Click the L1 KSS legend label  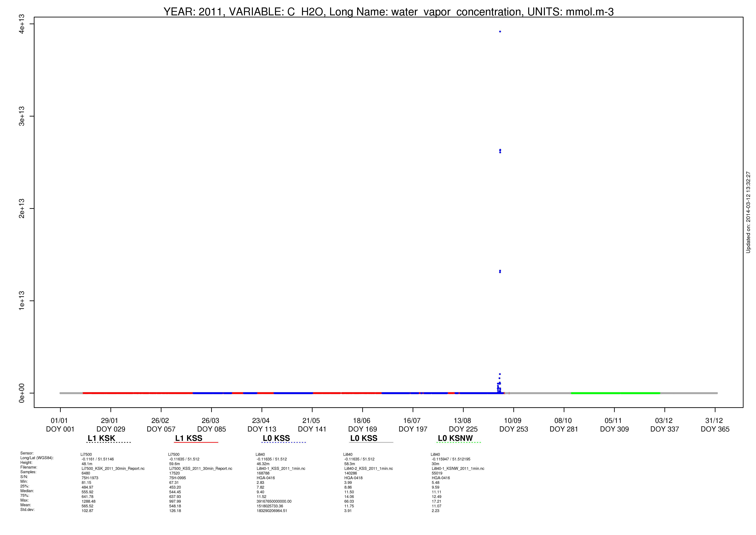point(189,438)
